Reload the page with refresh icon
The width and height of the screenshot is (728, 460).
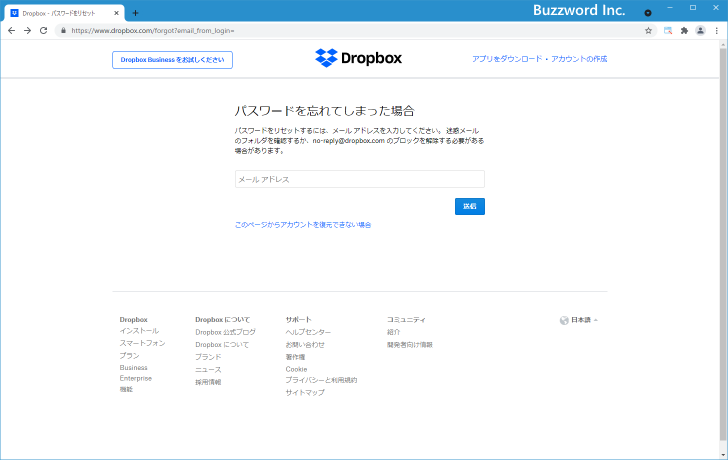pyautogui.click(x=44, y=31)
